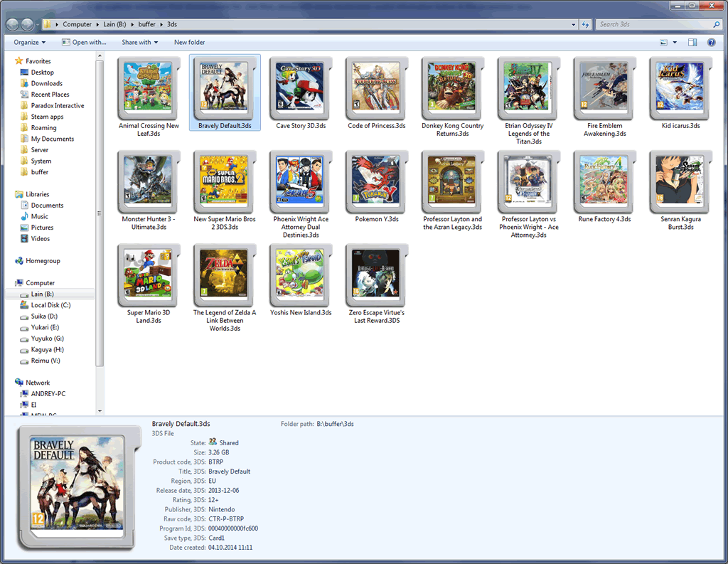Viewport: 728px width, 564px height.
Task: Open the view options dropdown arrow
Action: pos(675,42)
